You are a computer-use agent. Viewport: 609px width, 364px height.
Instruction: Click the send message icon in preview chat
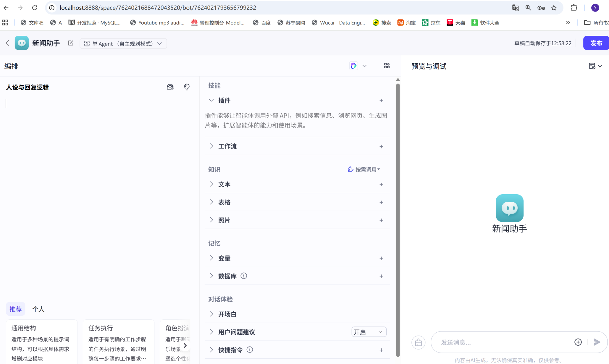pos(597,342)
